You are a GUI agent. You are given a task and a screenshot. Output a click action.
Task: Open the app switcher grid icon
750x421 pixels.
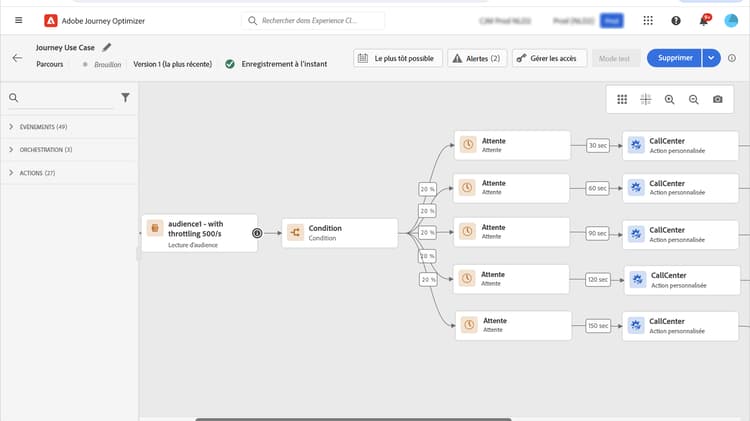click(648, 20)
